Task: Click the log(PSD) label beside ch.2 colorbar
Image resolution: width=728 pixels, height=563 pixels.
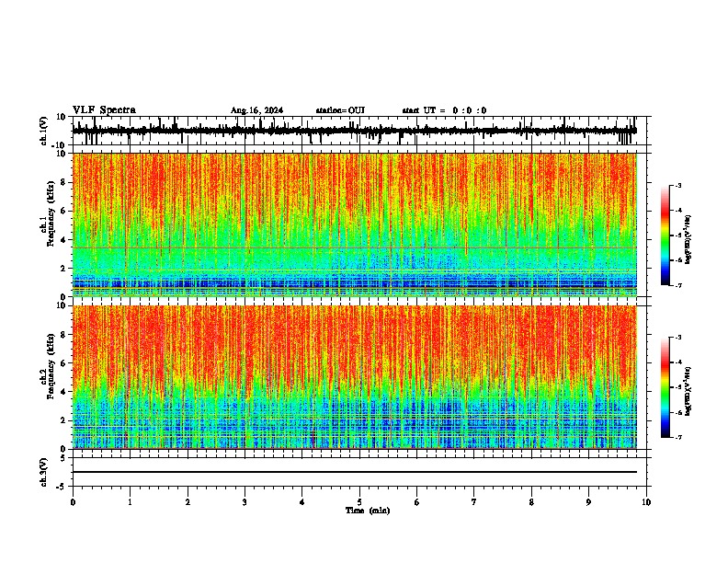Action: pyautogui.click(x=688, y=391)
